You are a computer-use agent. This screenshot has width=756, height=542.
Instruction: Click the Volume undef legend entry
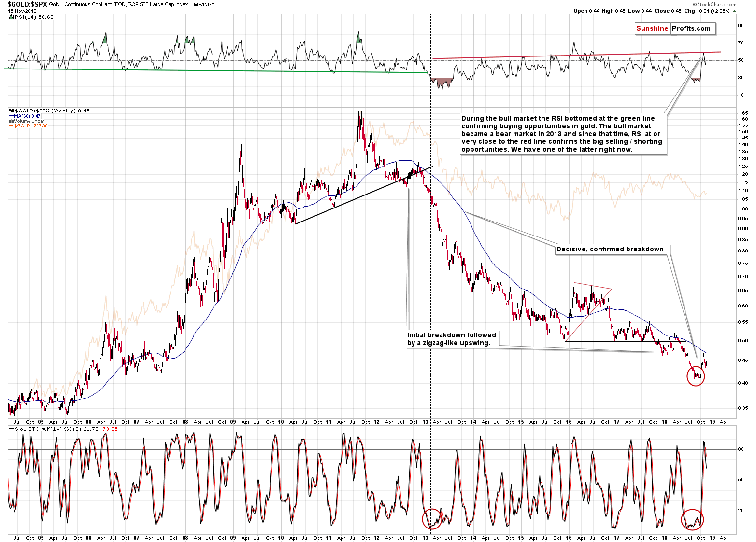[29, 121]
